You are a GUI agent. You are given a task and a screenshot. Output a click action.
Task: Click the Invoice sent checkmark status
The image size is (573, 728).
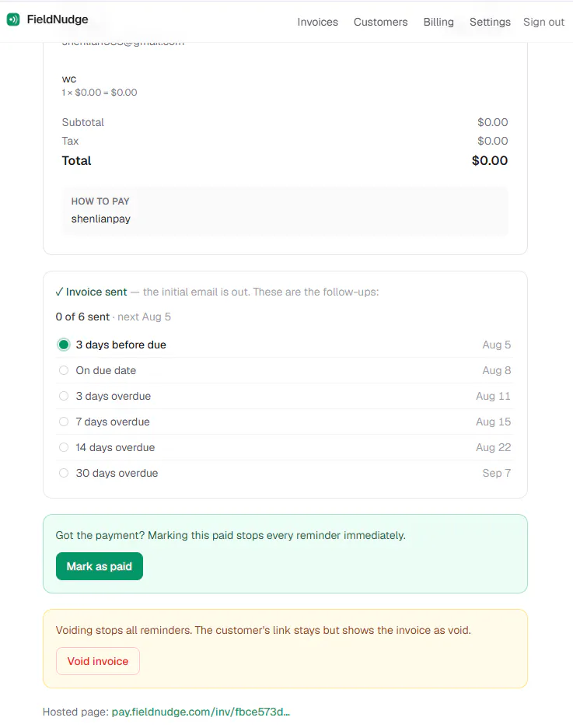tap(91, 292)
